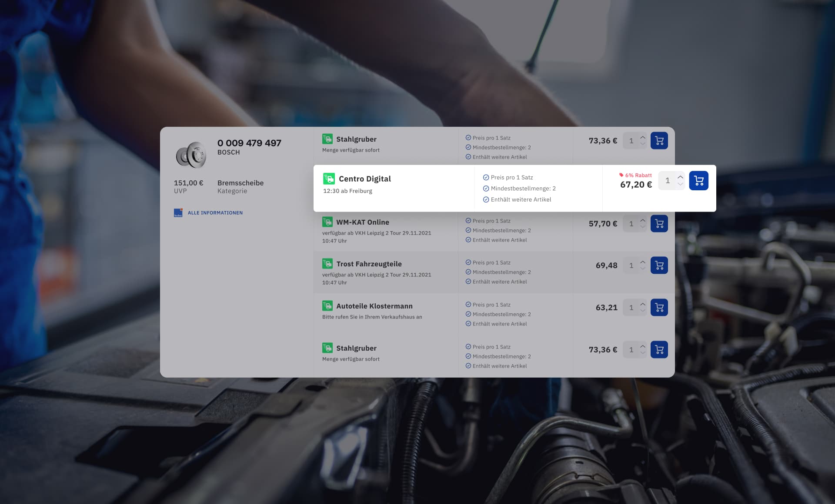This screenshot has height=504, width=835.
Task: Select the Trost Fahrzeugteile supplier name
Action: click(x=369, y=264)
